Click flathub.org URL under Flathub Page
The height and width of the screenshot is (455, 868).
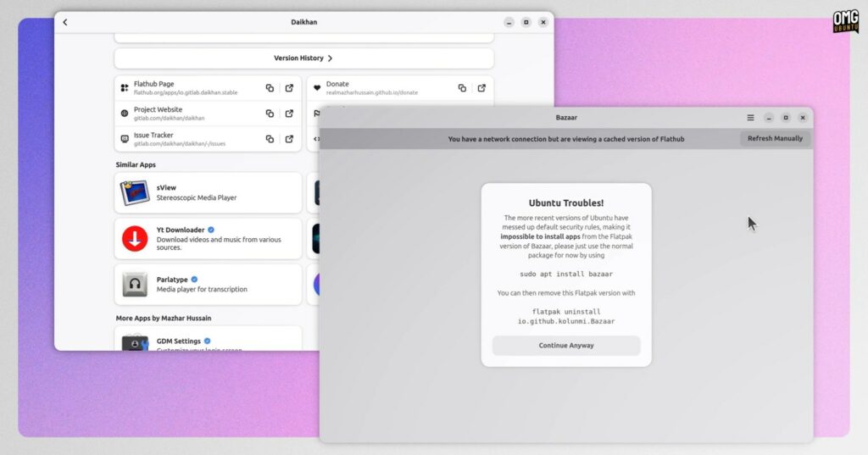pos(186,93)
